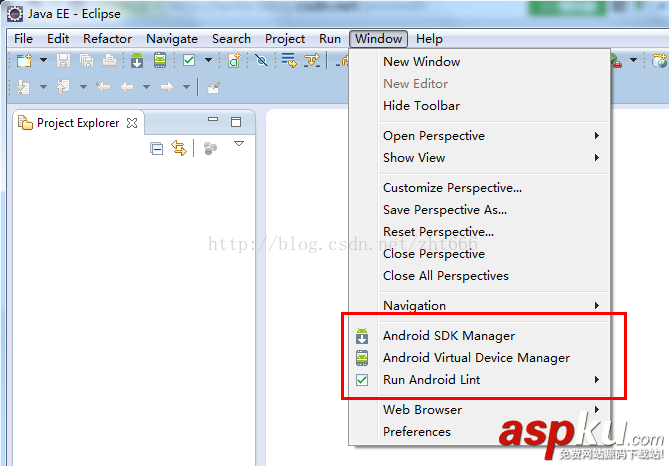Image resolution: width=669 pixels, height=466 pixels.
Task: Click the Save All toolbar icon
Action: point(87,61)
